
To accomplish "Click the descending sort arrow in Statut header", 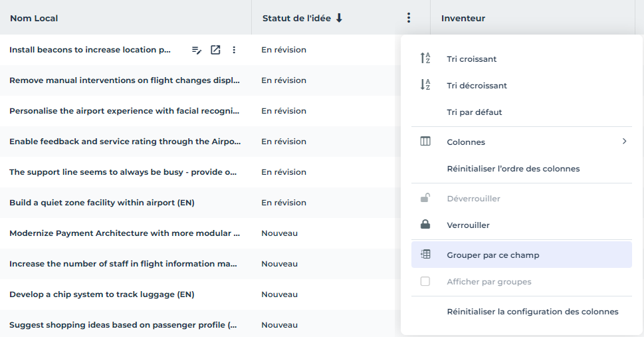I will coord(339,18).
